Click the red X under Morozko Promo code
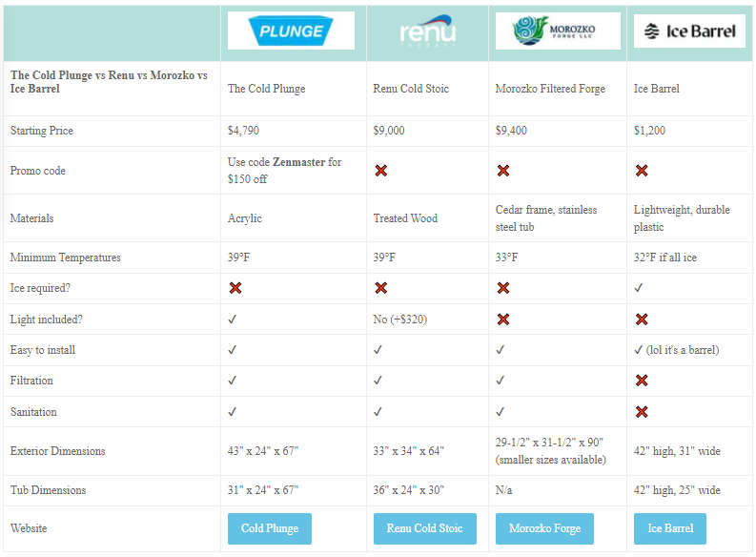Screen dimensions: 756x557 [x=502, y=170]
